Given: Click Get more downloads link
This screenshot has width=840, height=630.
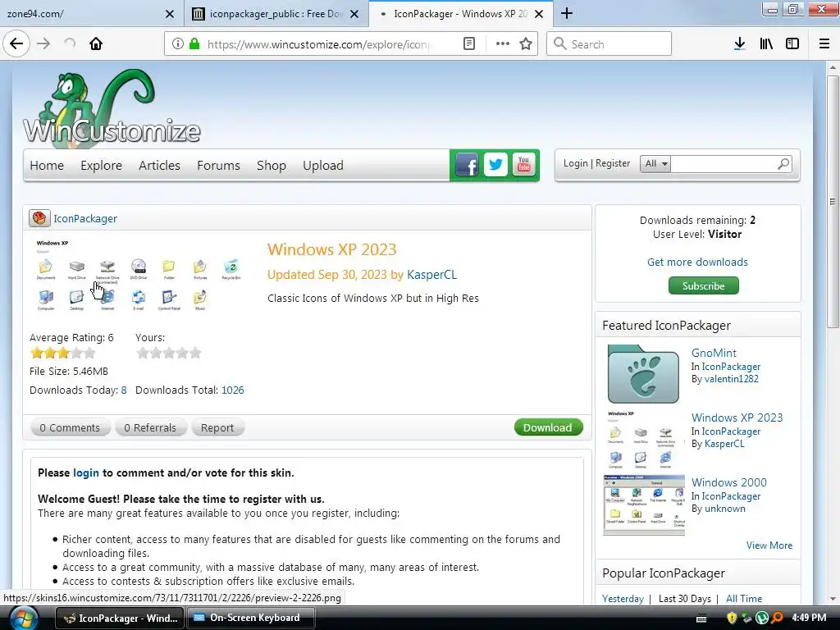Looking at the screenshot, I should coord(697,262).
